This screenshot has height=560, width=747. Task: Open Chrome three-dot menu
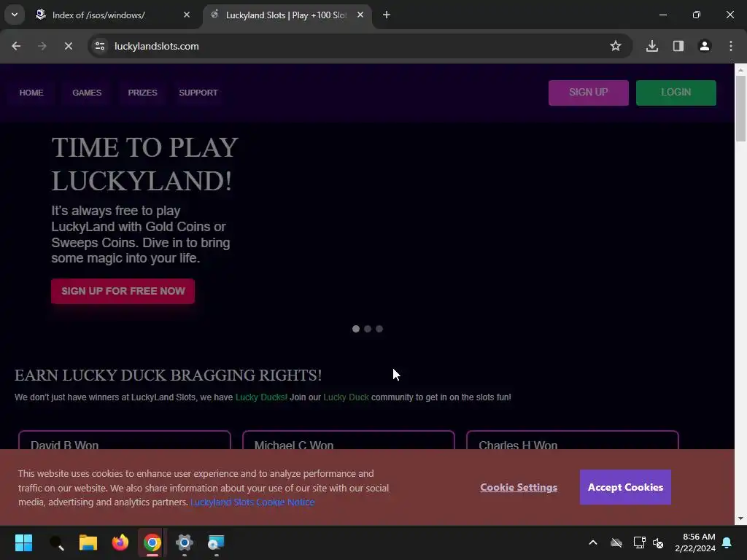(x=731, y=46)
